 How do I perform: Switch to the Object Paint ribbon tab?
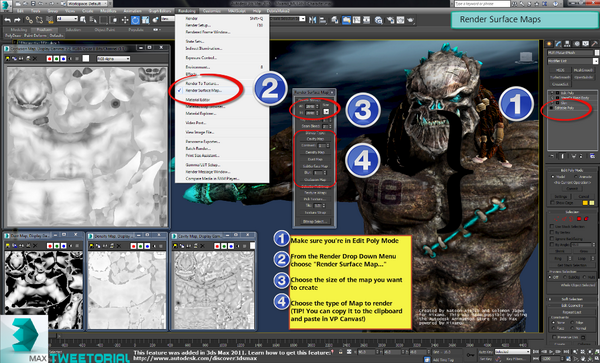click(x=104, y=29)
